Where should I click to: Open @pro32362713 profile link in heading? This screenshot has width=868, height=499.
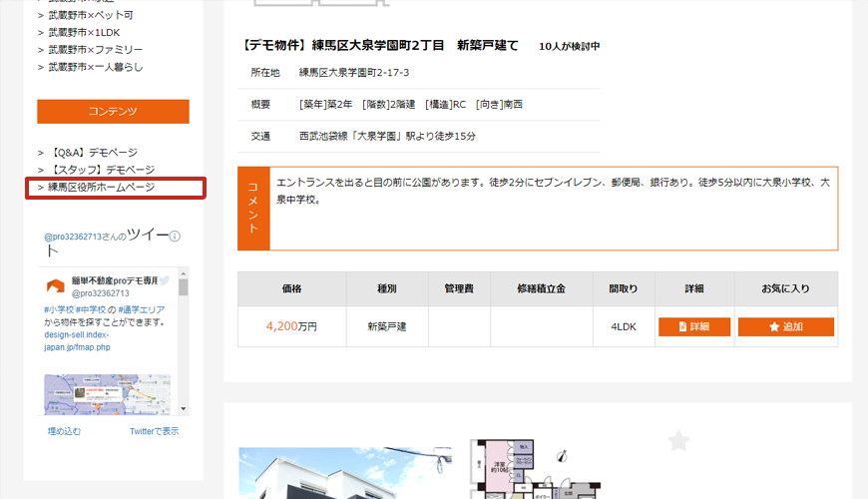click(74, 238)
